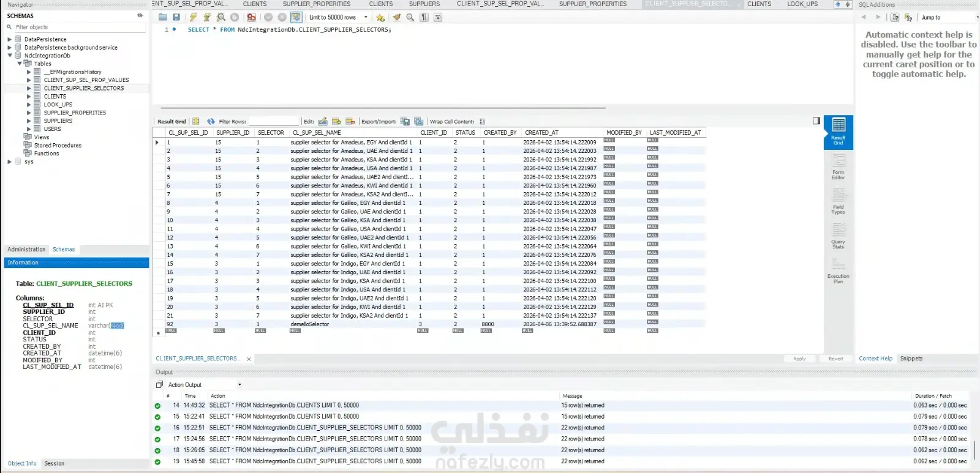Toggle result grid fields view icon
Viewport: 980px width, 473px height.
pos(196,121)
